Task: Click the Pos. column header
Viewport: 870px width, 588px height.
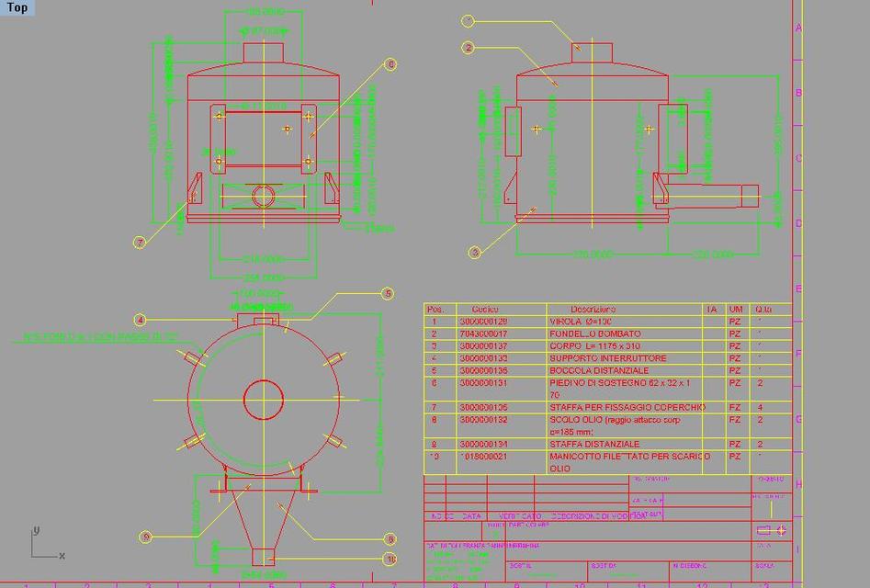Action: click(x=435, y=310)
